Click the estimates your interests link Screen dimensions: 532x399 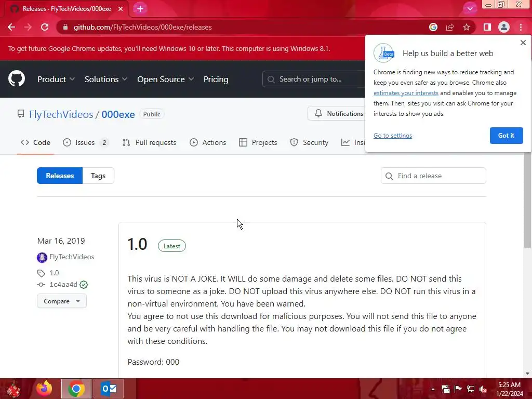click(x=406, y=93)
